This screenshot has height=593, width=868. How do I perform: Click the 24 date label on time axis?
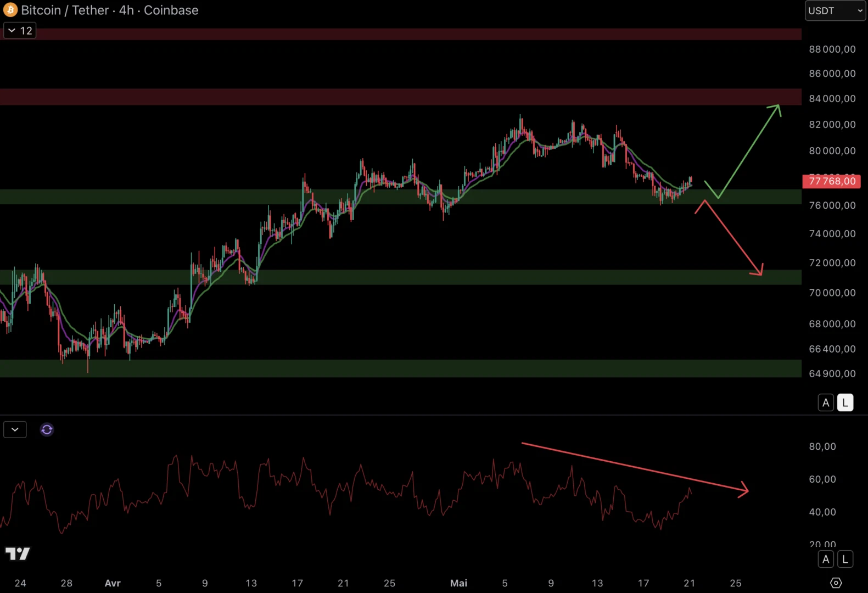20,583
